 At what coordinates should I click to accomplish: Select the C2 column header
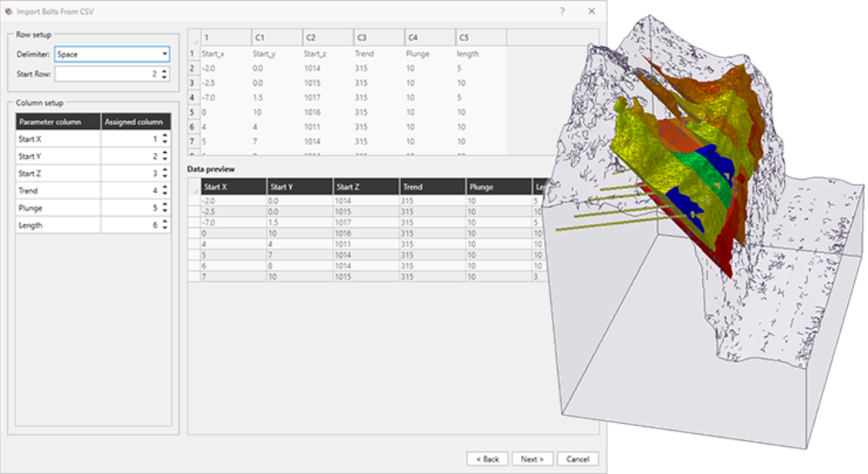pyautogui.click(x=328, y=37)
